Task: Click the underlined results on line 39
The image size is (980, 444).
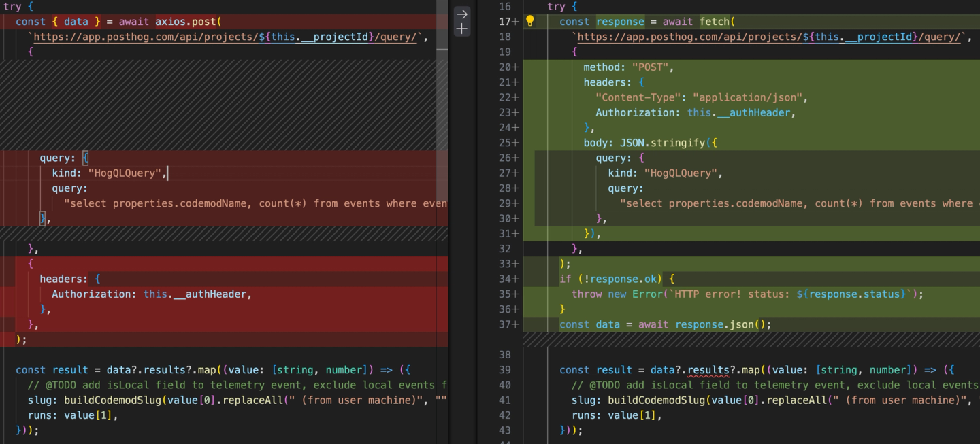Action: click(x=708, y=370)
